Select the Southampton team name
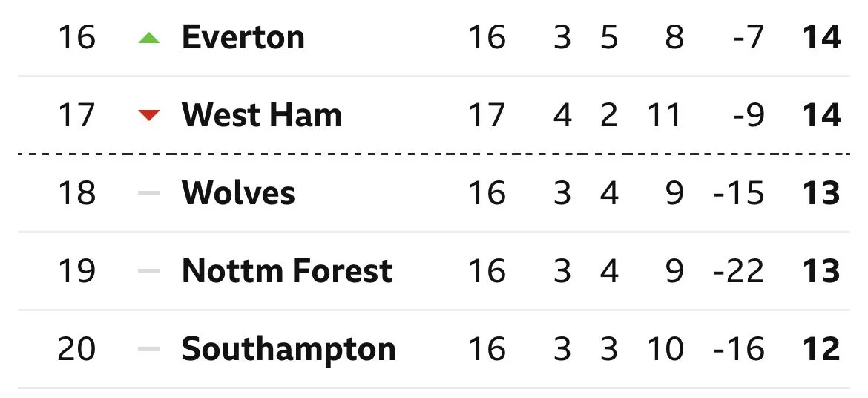The height and width of the screenshot is (398, 868). 288,349
